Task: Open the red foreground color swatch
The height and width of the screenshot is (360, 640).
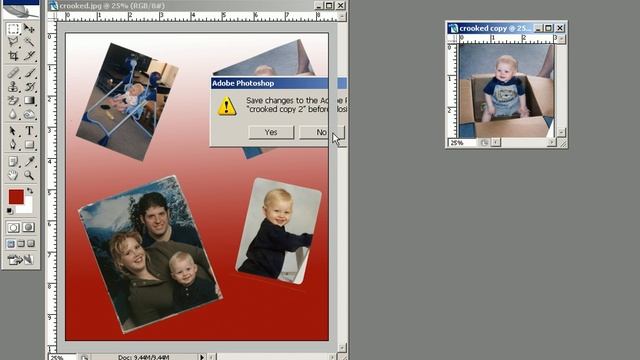Action: click(16, 197)
